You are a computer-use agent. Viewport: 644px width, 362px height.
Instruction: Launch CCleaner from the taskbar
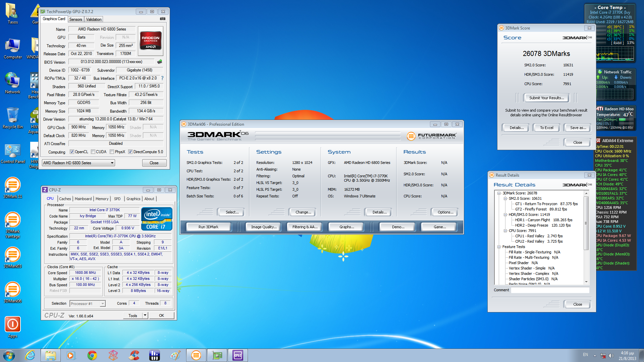coord(134,355)
